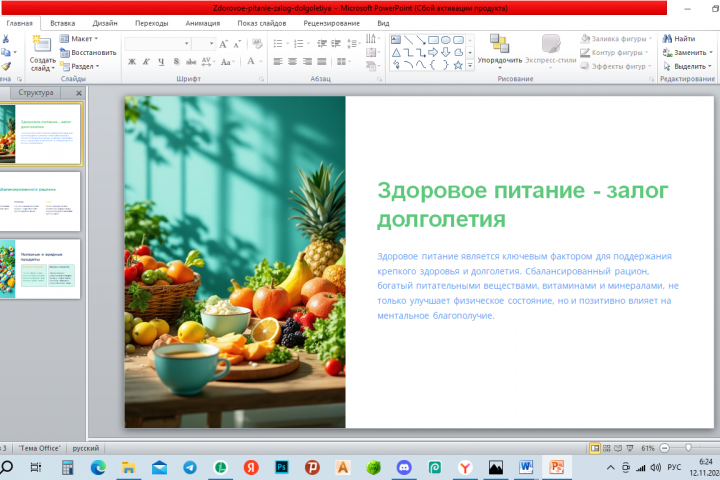
Task: Open Заменить replace dropdown
Action: pos(687,52)
